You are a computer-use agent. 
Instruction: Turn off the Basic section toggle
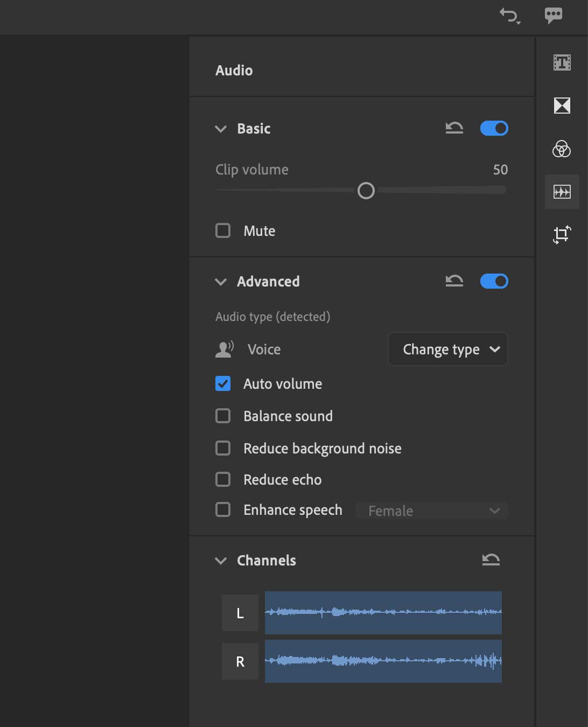click(x=494, y=128)
